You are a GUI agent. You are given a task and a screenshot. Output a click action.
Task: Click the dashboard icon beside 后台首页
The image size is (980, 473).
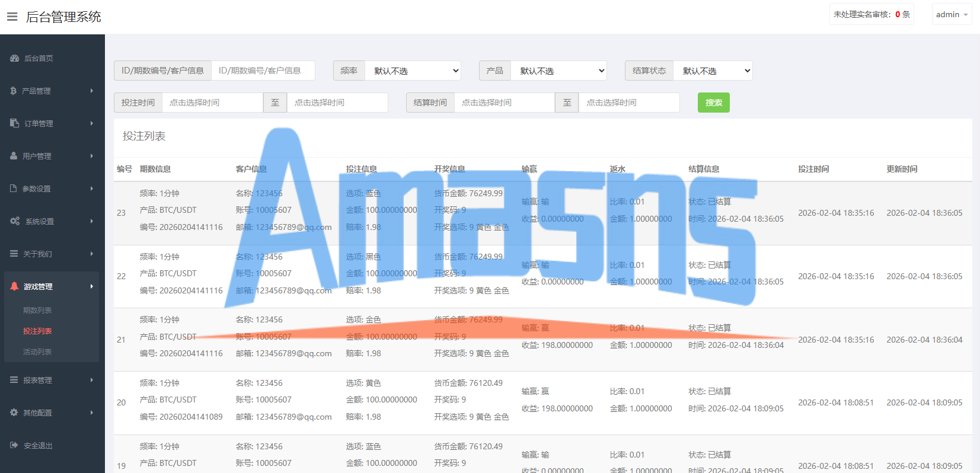click(x=14, y=58)
